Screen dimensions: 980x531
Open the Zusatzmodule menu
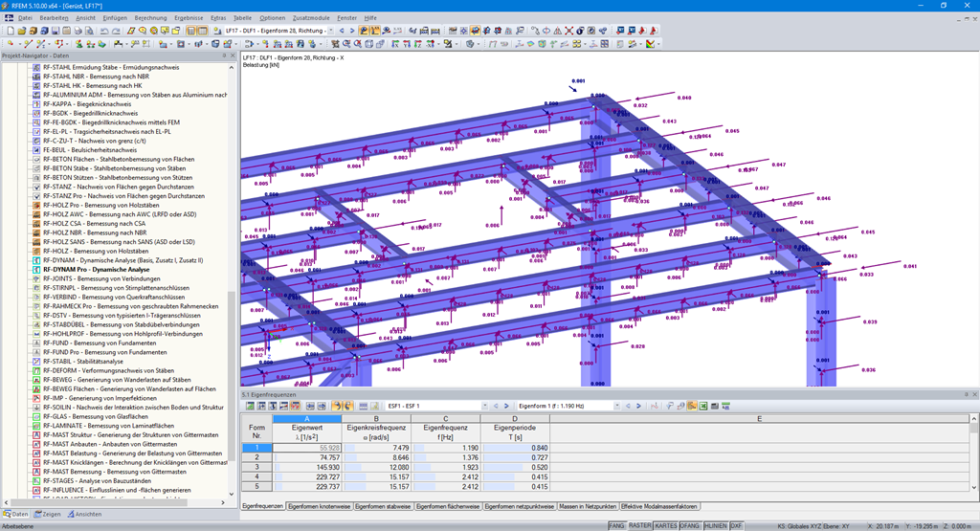click(311, 18)
